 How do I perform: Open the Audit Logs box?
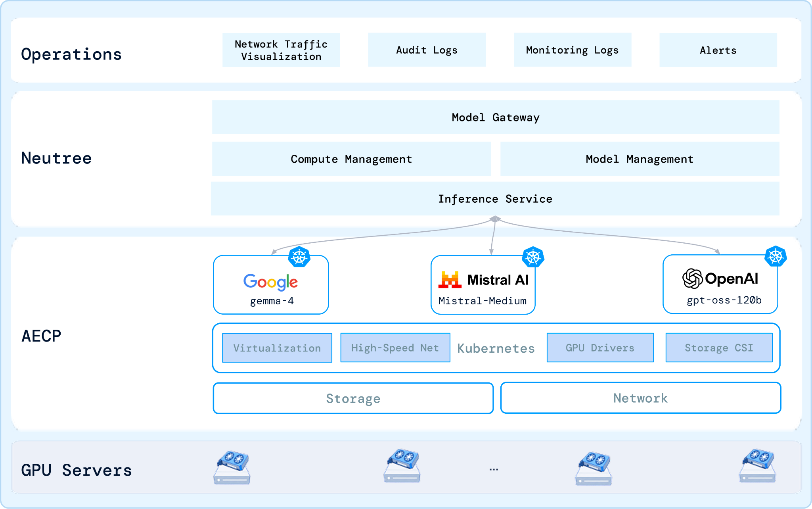(x=427, y=50)
